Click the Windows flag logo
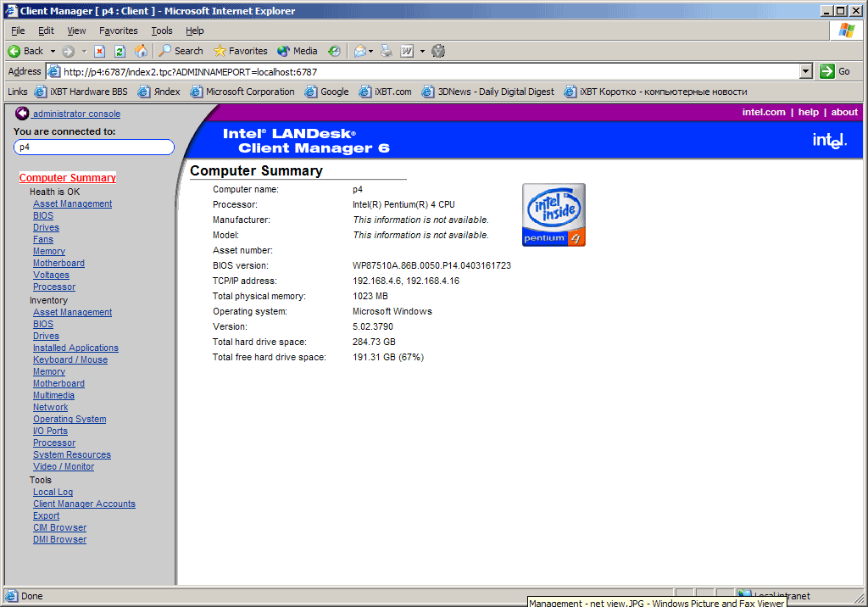This screenshot has width=868, height=607. pyautogui.click(x=847, y=31)
